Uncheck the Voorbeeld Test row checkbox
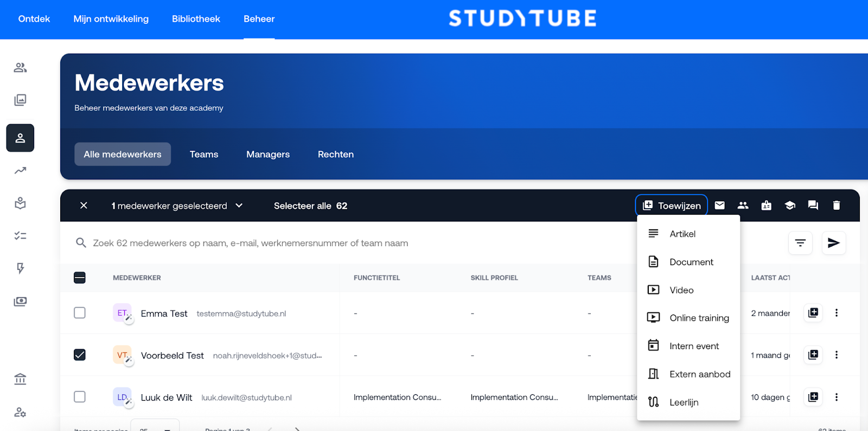Viewport: 868px width, 431px height. click(x=80, y=355)
